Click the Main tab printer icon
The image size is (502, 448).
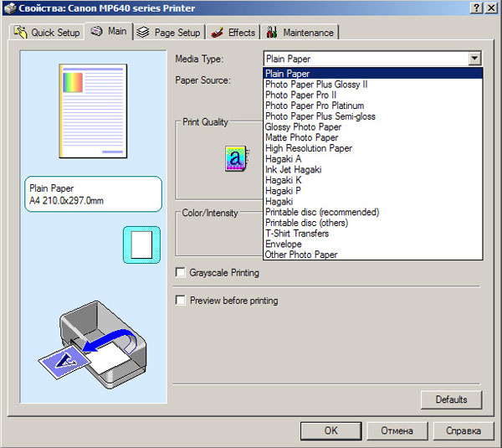[x=96, y=31]
